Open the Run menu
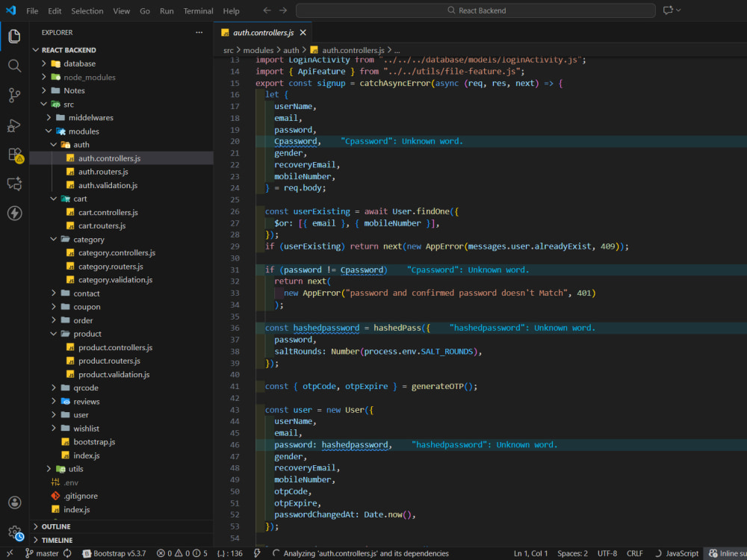The image size is (747, 560). tap(167, 11)
